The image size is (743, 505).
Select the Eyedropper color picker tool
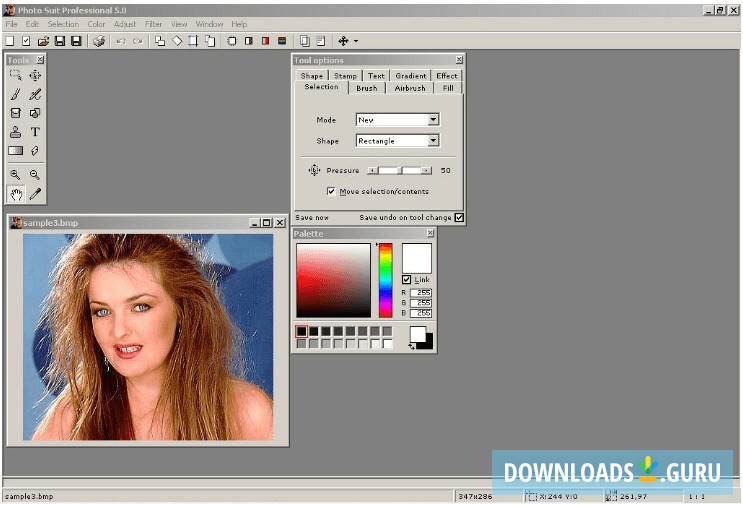(35, 193)
